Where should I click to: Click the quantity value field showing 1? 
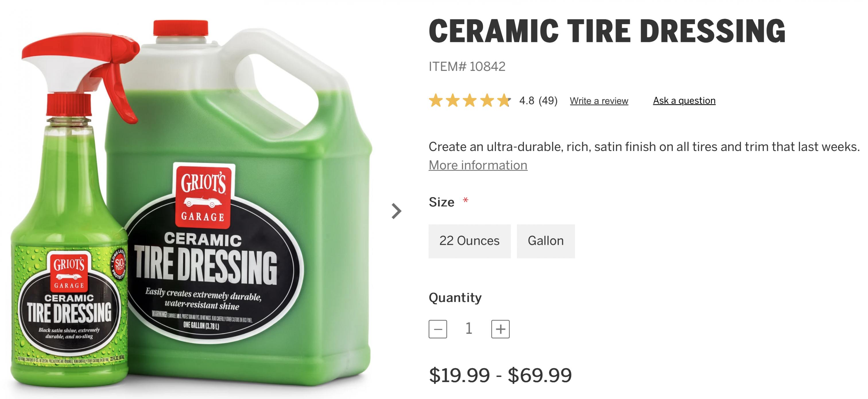coord(469,329)
